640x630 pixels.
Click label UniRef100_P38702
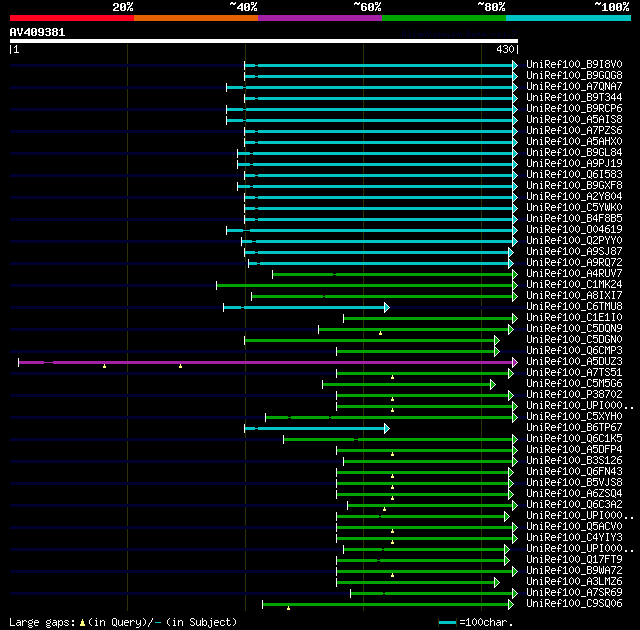pos(574,395)
